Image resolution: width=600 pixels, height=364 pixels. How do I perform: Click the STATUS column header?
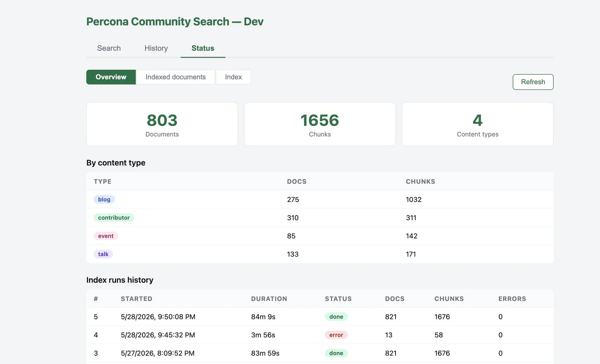click(x=338, y=299)
